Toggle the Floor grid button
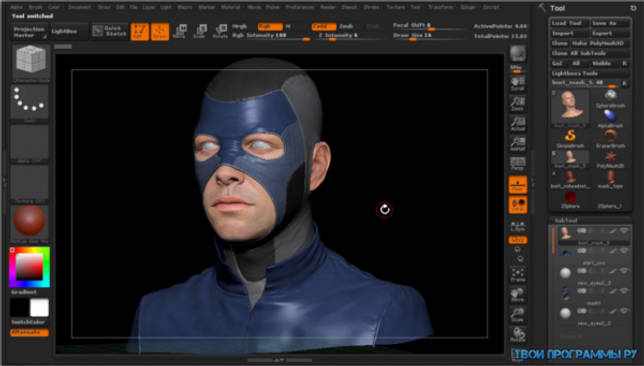The height and width of the screenshot is (366, 644). point(518,184)
